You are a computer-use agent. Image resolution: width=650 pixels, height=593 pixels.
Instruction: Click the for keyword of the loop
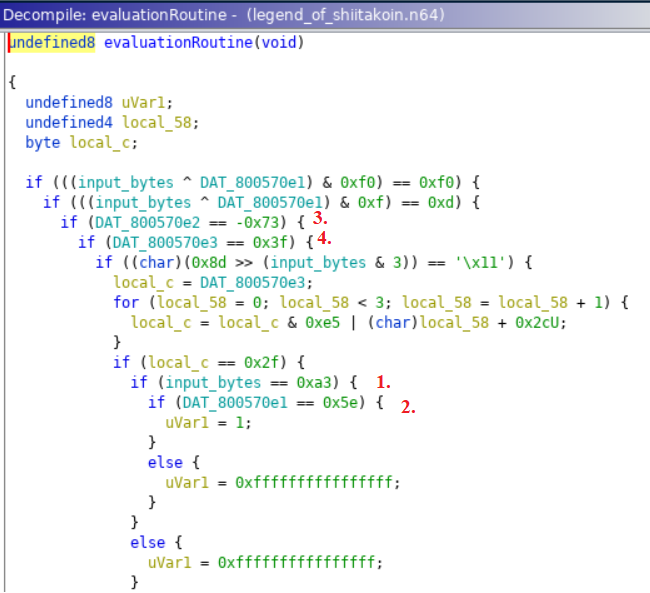point(126,302)
